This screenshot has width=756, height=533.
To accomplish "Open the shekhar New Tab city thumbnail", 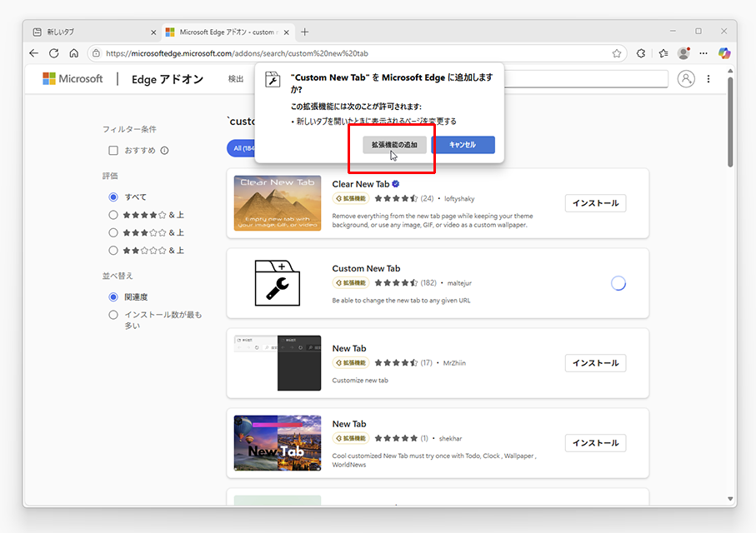I will pyautogui.click(x=278, y=443).
